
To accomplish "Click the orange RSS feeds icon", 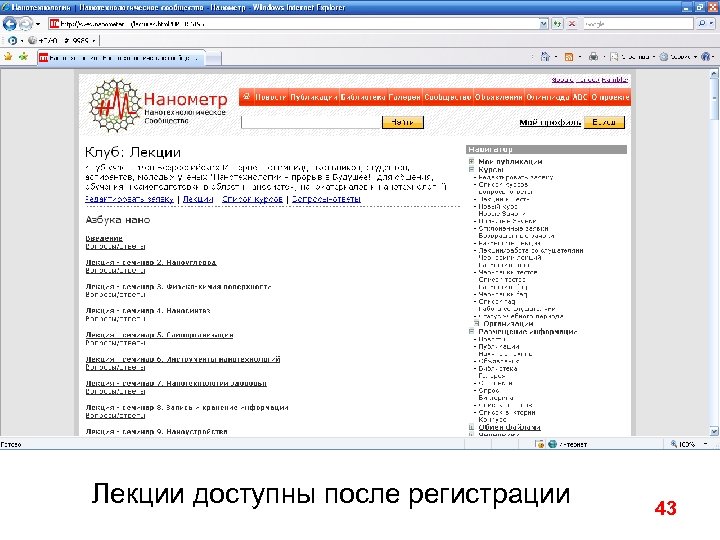I will (569, 57).
